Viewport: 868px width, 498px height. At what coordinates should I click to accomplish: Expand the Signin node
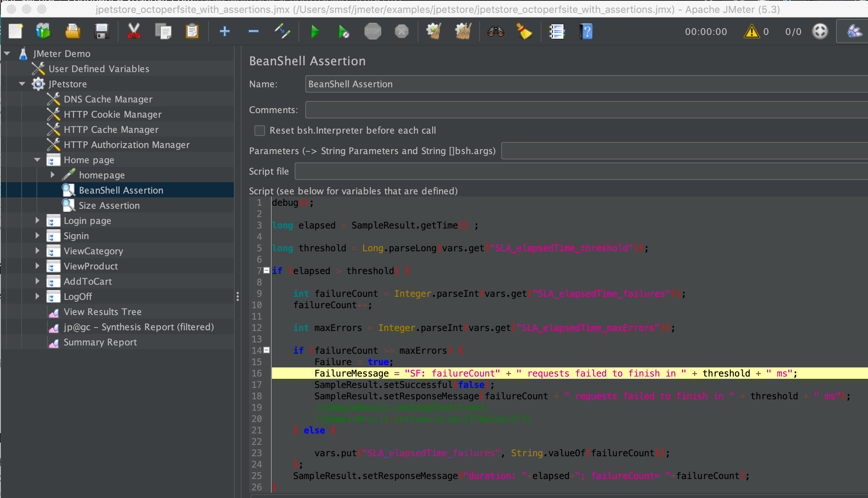pyautogui.click(x=38, y=236)
